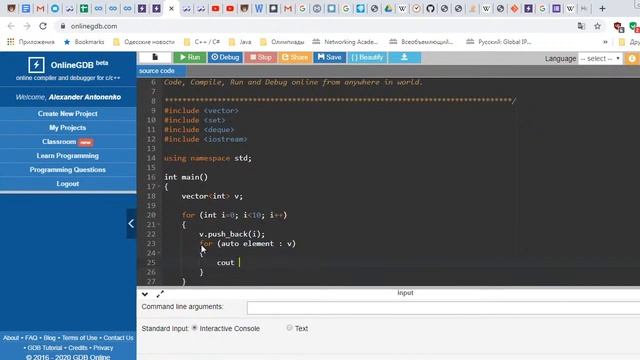Select Interactive Console standard input
This screenshot has width=640, height=360.
click(195, 328)
